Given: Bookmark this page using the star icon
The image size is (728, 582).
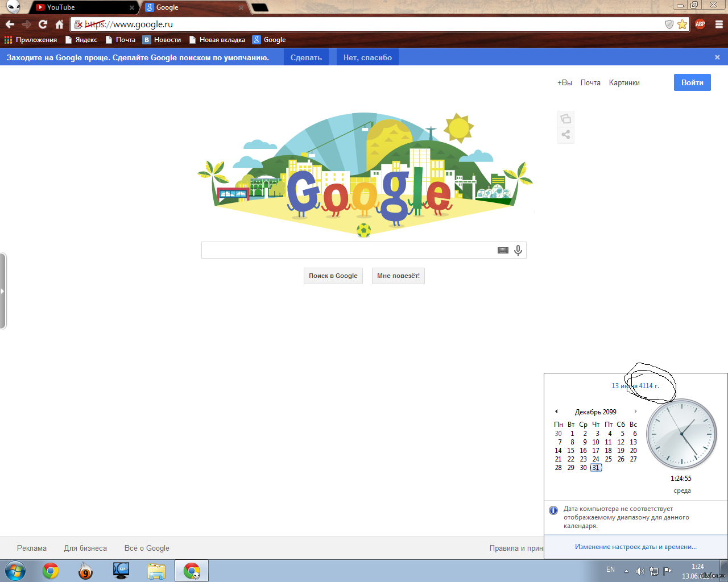Looking at the screenshot, I should coord(681,24).
